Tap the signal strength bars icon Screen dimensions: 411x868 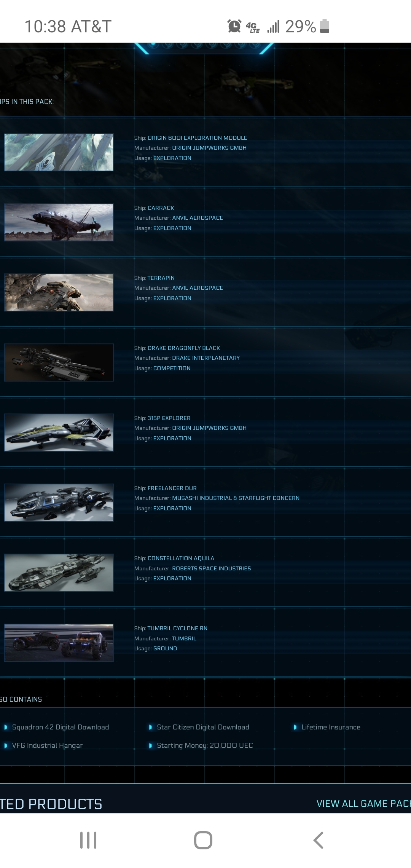click(273, 26)
